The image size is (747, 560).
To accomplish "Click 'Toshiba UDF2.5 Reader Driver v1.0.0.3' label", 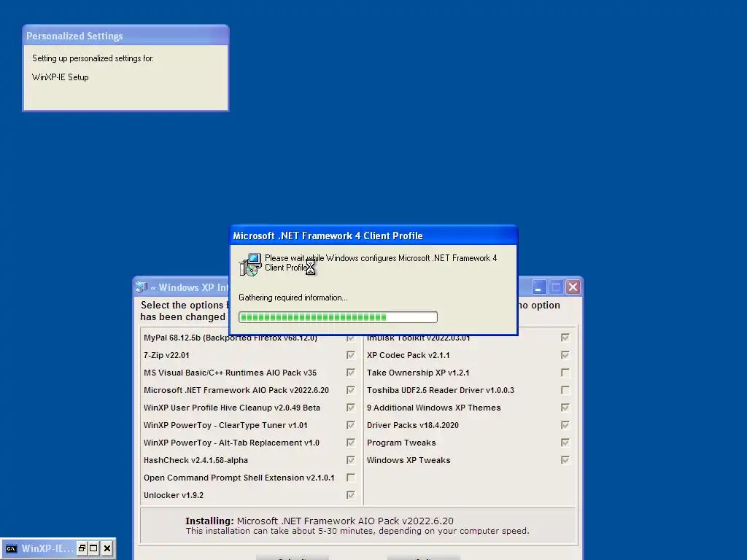I will (440, 390).
